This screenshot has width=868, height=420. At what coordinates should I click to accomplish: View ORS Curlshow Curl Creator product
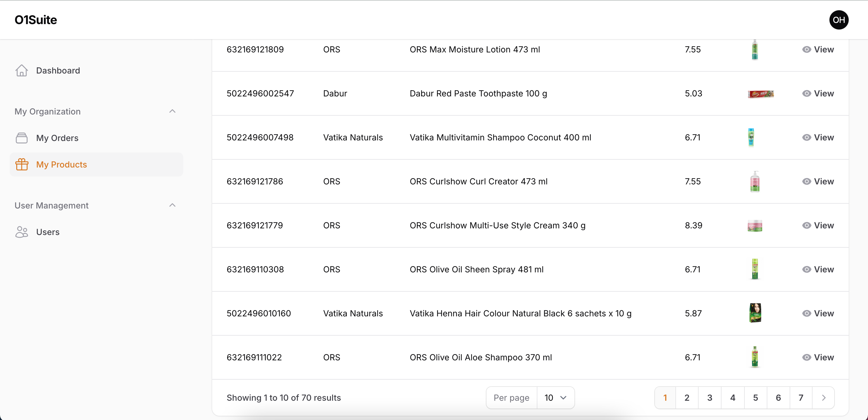818,181
